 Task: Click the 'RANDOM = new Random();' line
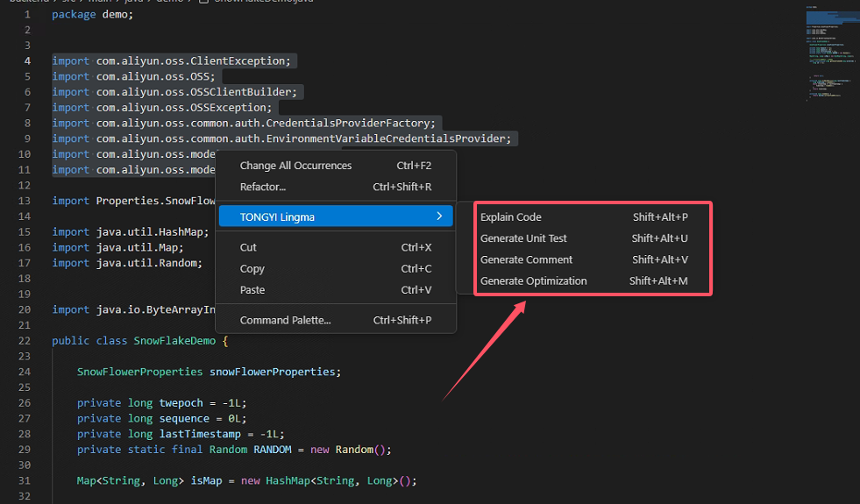coord(234,449)
